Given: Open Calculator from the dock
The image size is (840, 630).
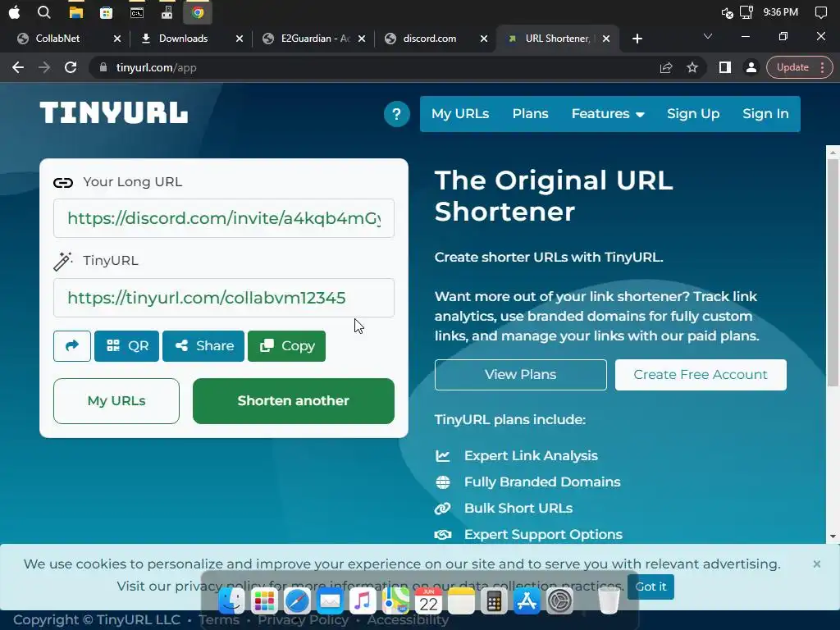Looking at the screenshot, I should coord(494,601).
